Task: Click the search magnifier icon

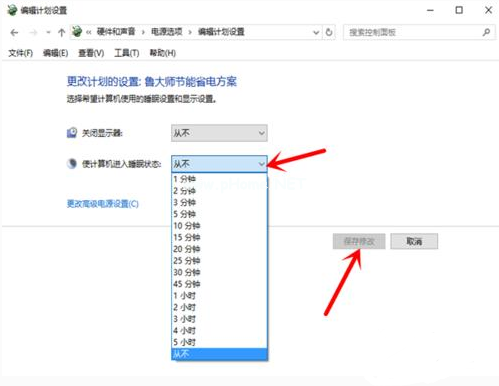Action: coord(486,32)
